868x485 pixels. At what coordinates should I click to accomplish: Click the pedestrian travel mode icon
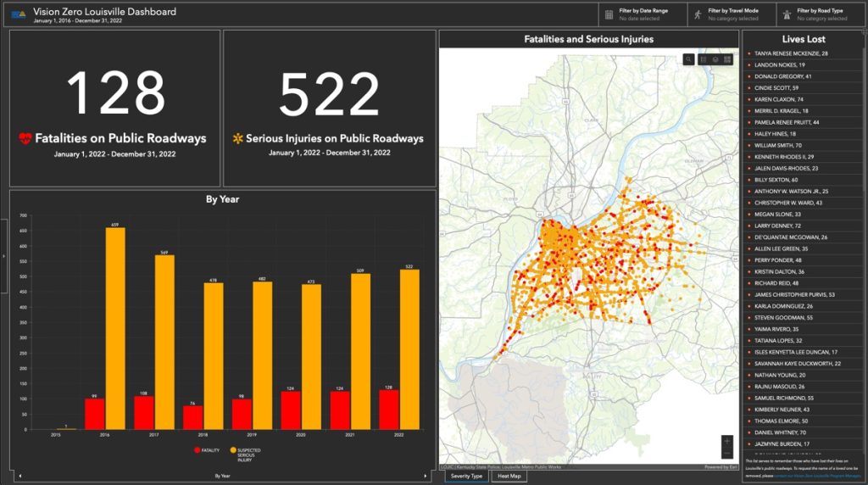point(698,14)
